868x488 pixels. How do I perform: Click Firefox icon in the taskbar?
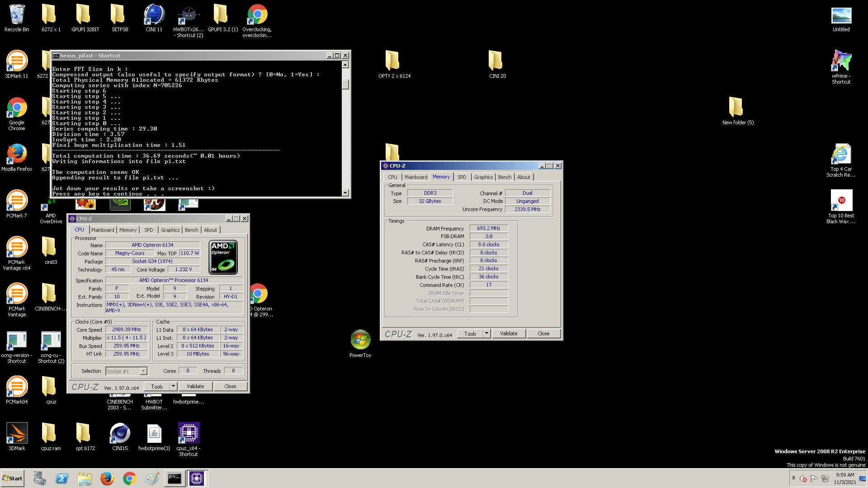(107, 479)
